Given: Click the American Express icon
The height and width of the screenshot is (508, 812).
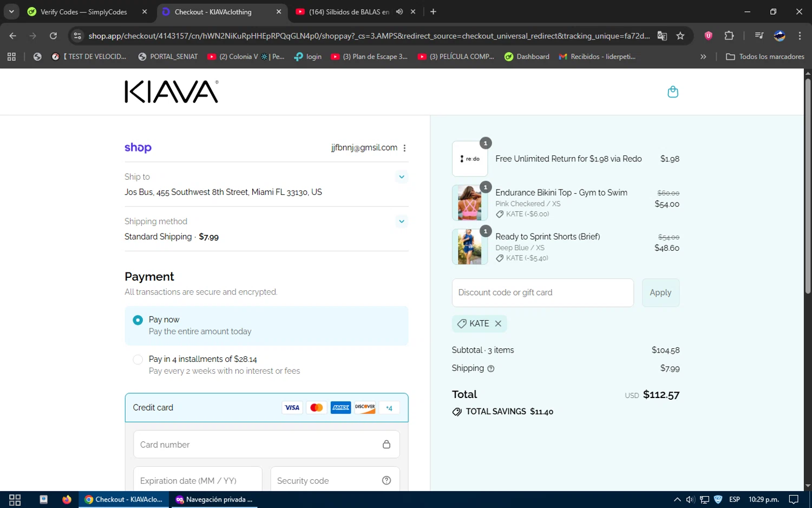Looking at the screenshot, I should pos(341,408).
